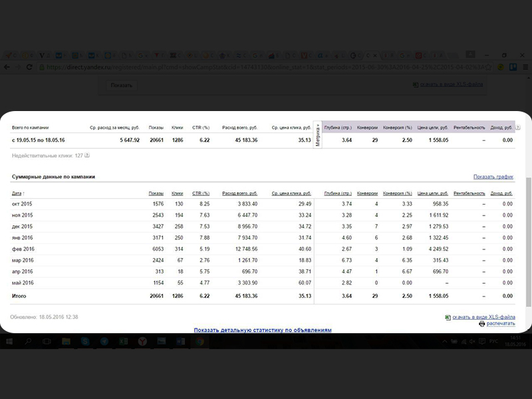Open taskbar search magnifier
This screenshot has width=532, height=399.
pos(28,341)
